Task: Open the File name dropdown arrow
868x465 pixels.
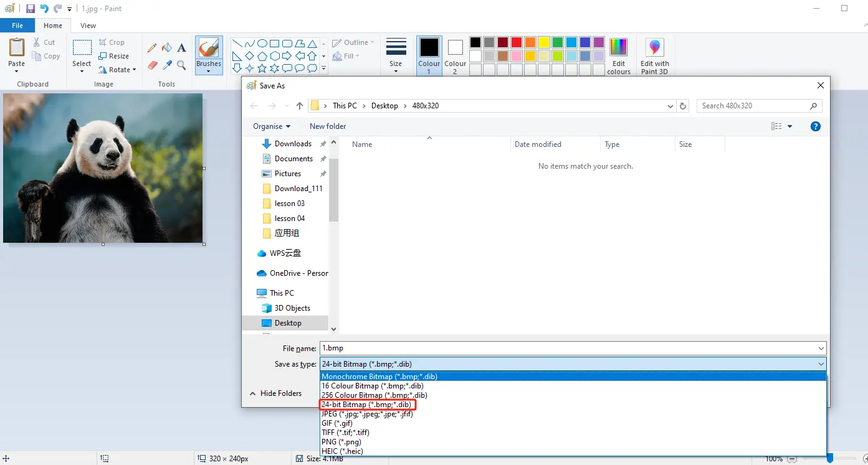Action: coord(821,349)
